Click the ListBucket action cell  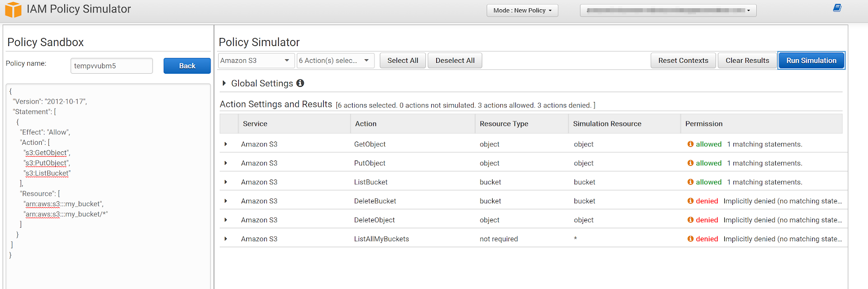pyautogui.click(x=371, y=182)
